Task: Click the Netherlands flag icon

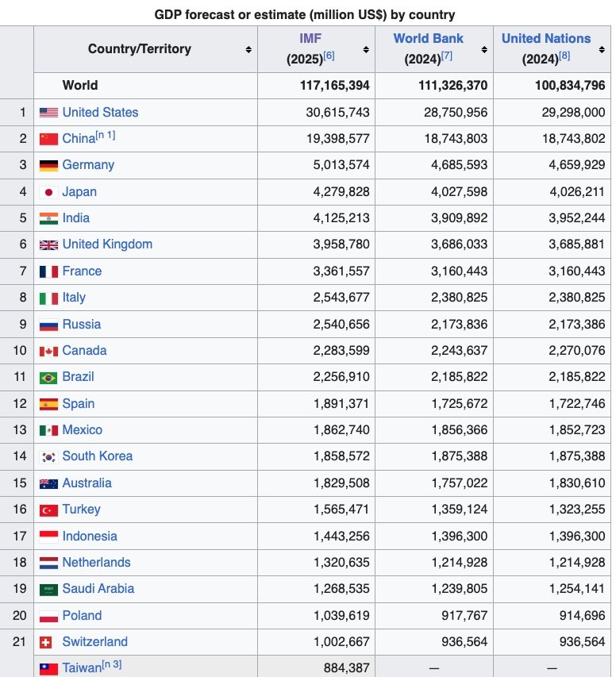Action: 48,563
